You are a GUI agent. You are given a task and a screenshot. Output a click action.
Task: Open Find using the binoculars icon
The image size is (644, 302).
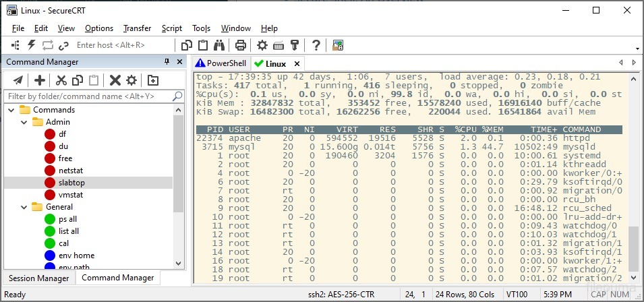[218, 45]
